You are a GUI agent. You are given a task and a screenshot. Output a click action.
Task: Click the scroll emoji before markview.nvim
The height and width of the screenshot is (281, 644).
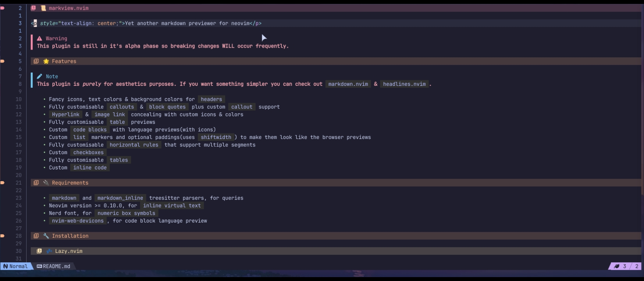[x=43, y=8]
